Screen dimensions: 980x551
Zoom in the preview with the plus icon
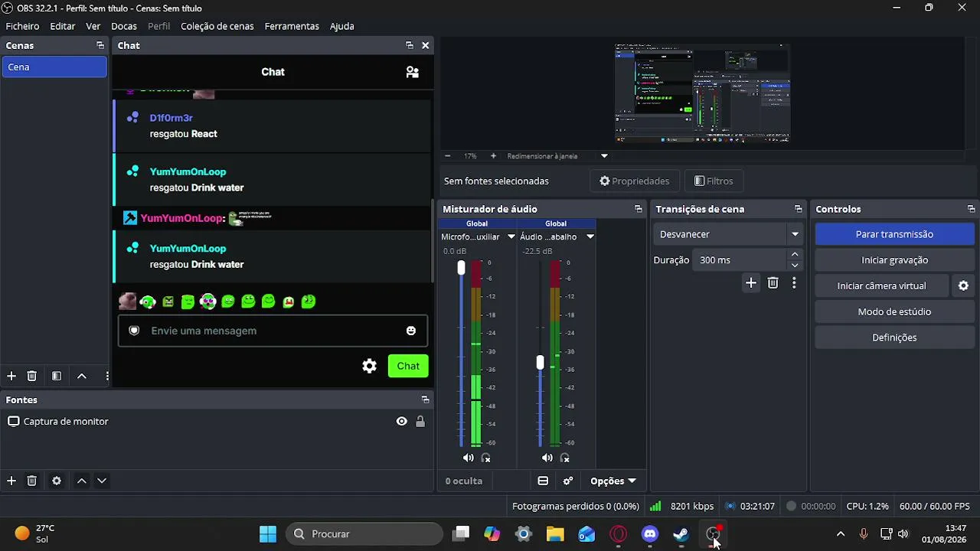(493, 156)
